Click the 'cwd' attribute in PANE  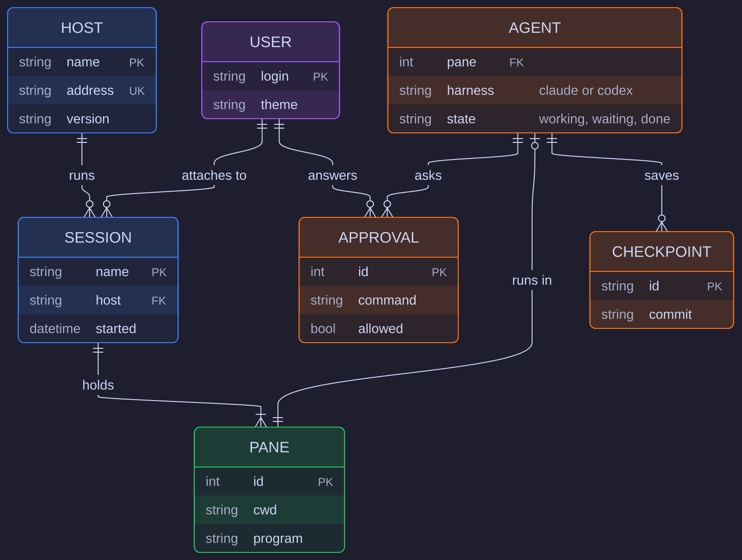(265, 510)
